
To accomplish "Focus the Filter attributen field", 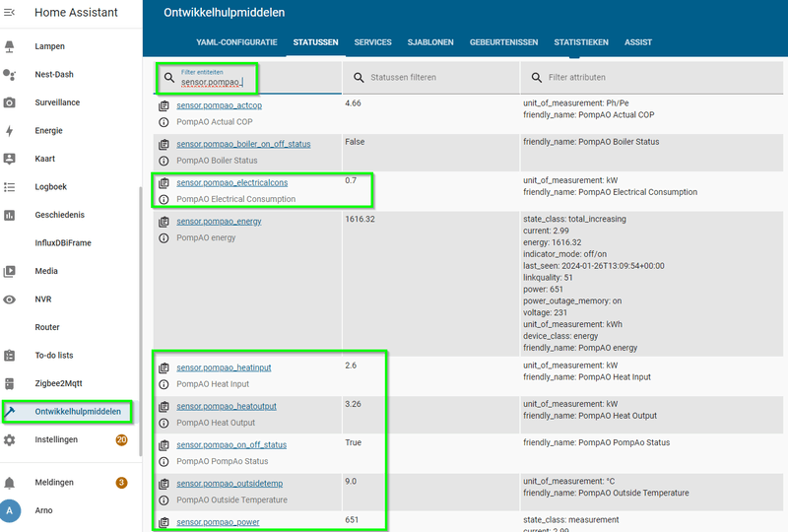I will click(x=652, y=78).
